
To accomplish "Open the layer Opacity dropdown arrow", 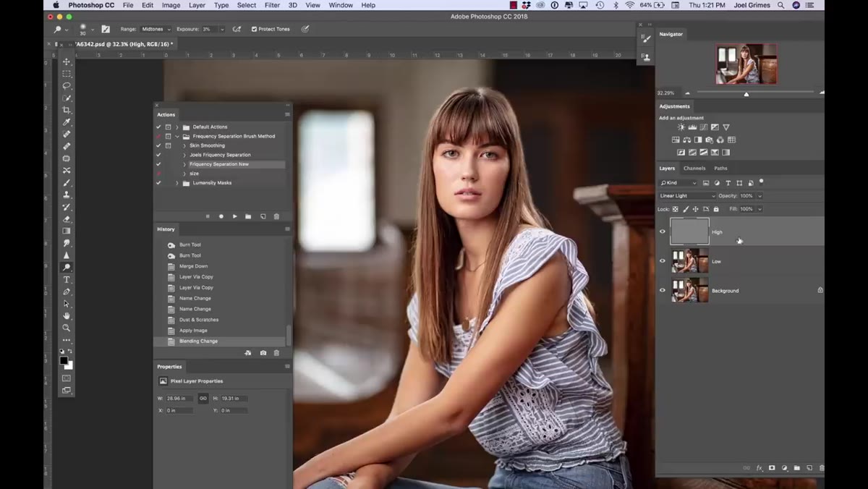I will click(759, 196).
